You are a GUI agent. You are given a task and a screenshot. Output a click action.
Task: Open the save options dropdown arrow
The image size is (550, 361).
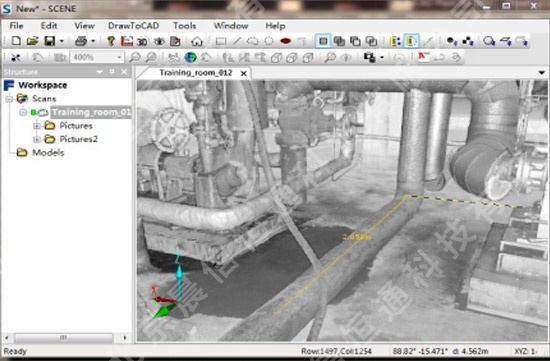[61, 41]
